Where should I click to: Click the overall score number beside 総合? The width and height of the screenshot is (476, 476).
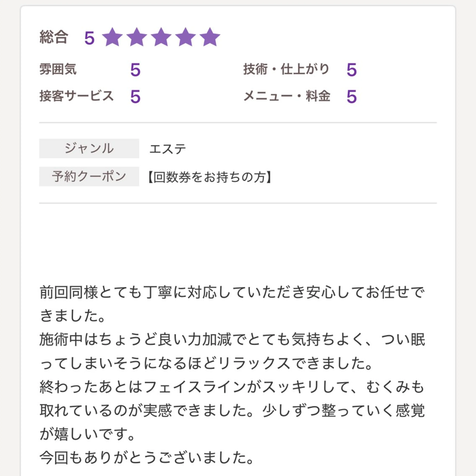pos(89,38)
